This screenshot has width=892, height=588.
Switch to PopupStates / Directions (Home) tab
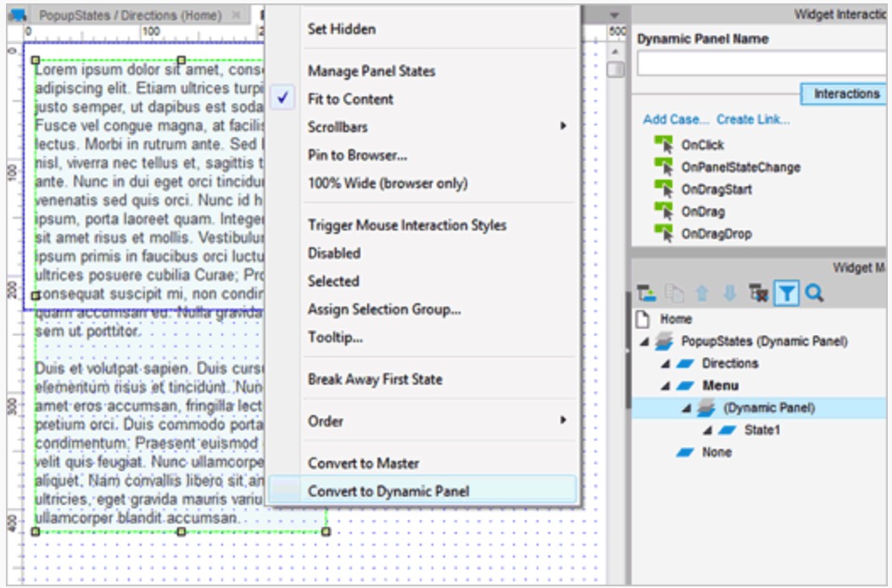click(129, 15)
